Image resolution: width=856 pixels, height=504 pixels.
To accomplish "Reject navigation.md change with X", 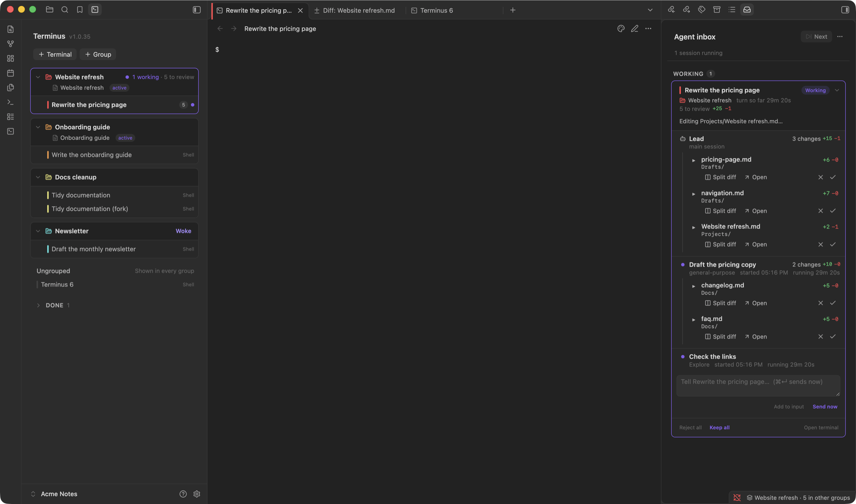I will pos(820,211).
